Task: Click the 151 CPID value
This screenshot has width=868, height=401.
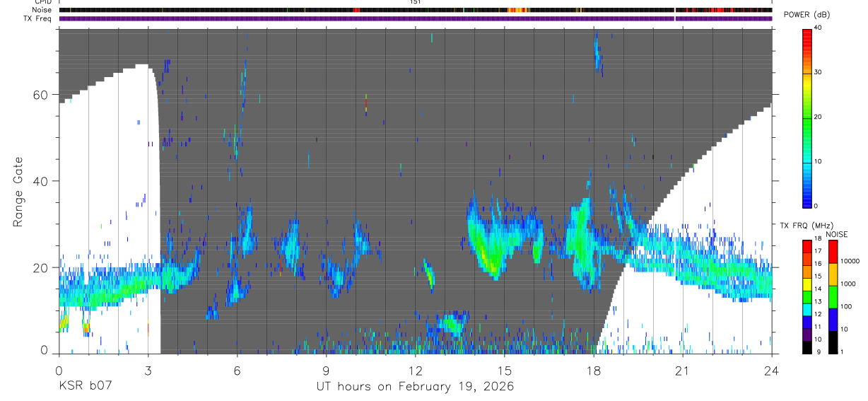Action: click(x=416, y=2)
